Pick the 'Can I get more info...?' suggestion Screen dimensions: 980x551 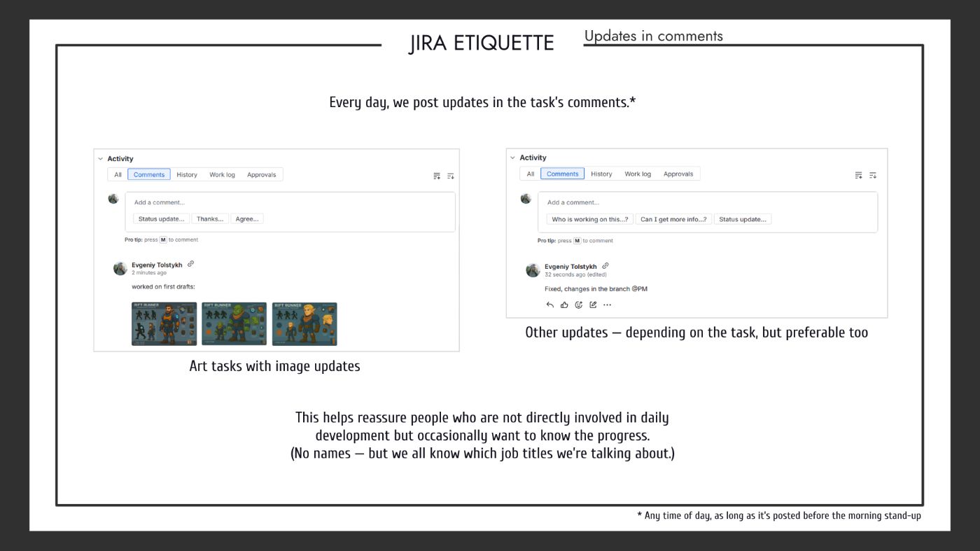(673, 219)
